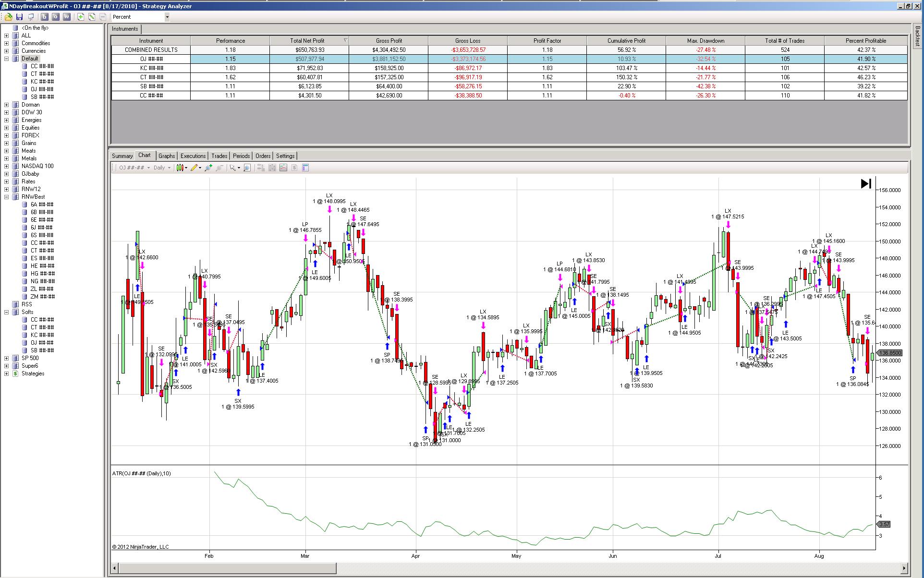Switch to the Summary tab
This screenshot has width=924, height=578.
[x=122, y=156]
